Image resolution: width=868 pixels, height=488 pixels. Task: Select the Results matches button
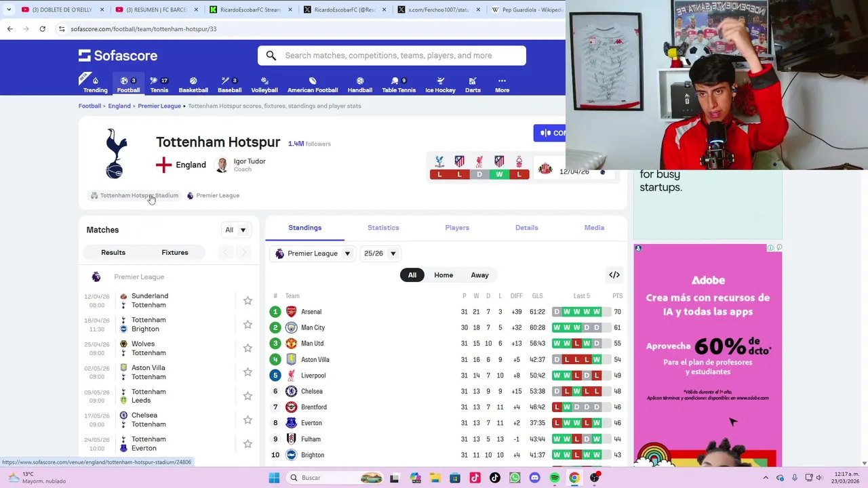pyautogui.click(x=113, y=252)
